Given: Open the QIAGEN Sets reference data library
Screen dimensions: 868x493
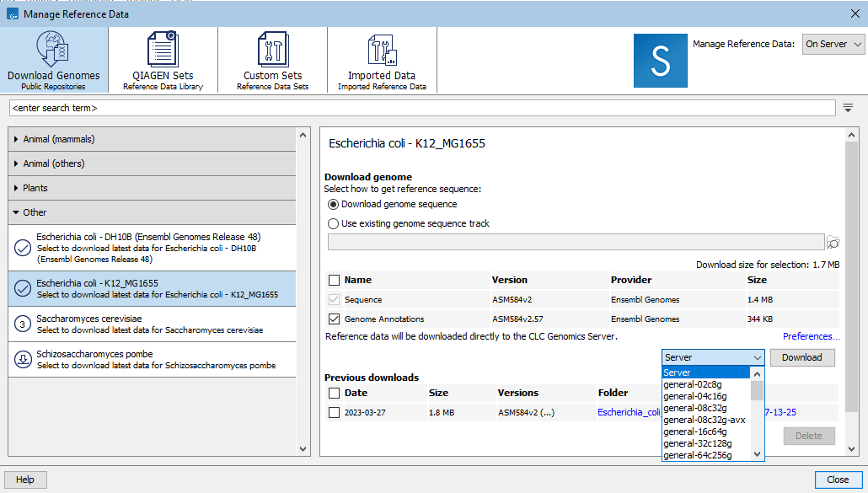Looking at the screenshot, I should 163,59.
